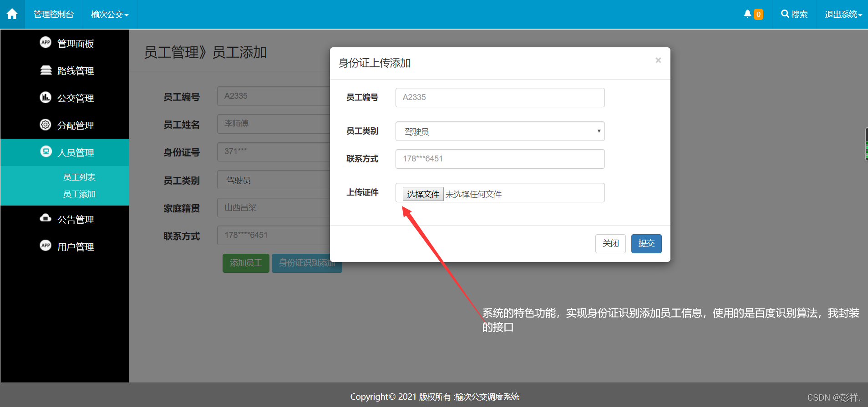
Task: Focus the background 家庭籍贯 field 山西吕梁
Action: point(274,208)
